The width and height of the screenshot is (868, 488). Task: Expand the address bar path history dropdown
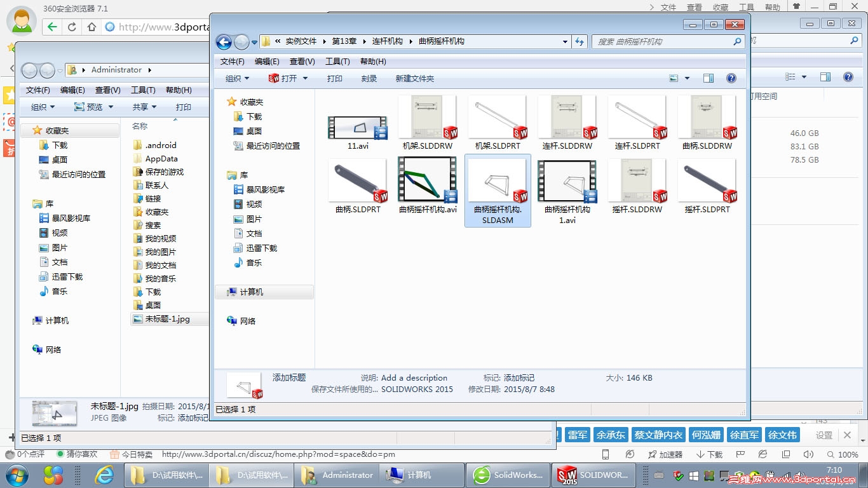click(x=566, y=42)
